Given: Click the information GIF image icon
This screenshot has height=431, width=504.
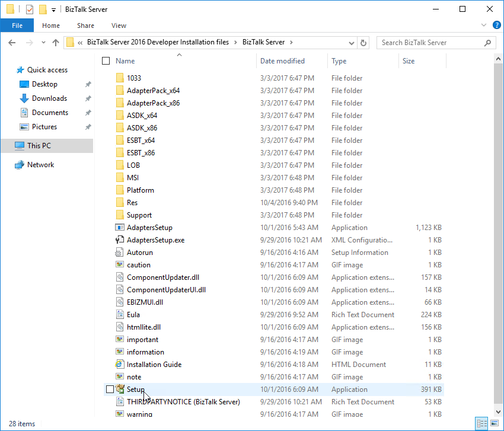Looking at the screenshot, I should [120, 352].
